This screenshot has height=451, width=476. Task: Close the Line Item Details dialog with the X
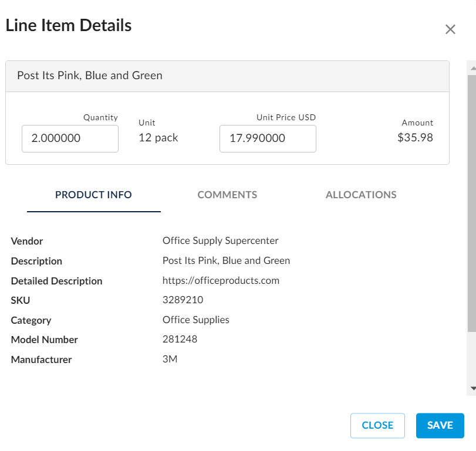tap(450, 29)
